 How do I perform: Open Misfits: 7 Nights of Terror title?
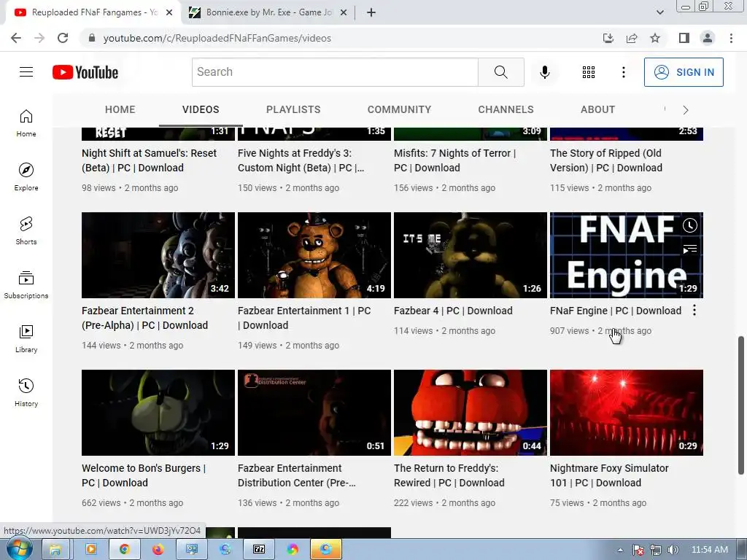tap(455, 160)
